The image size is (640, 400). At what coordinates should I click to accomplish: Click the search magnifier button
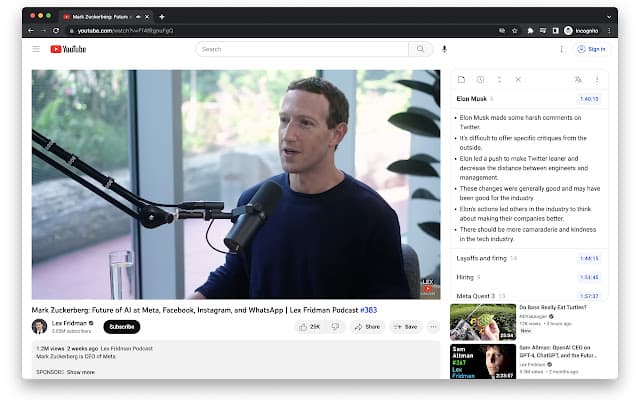421,49
